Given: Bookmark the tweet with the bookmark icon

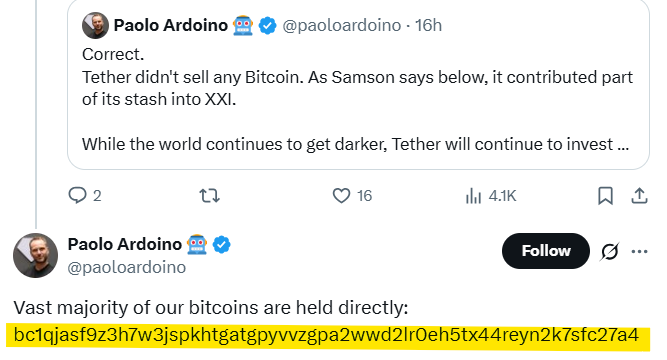Looking at the screenshot, I should pyautogui.click(x=605, y=196).
